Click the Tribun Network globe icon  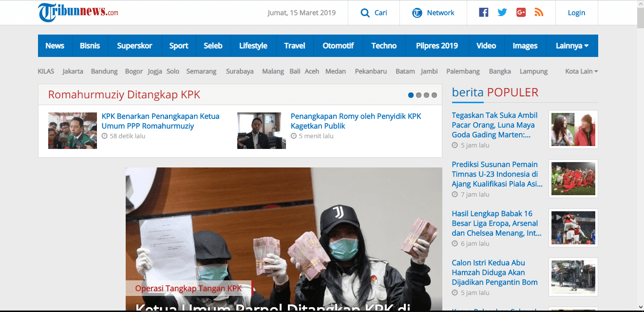pos(417,13)
